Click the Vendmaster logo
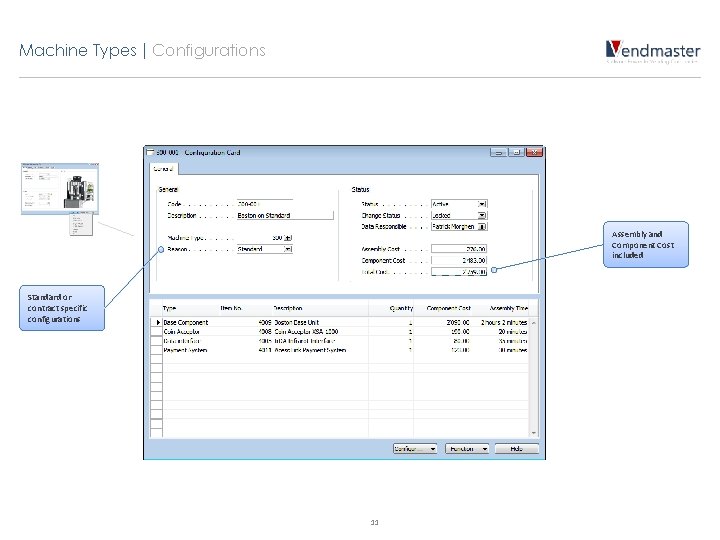Image resolution: width=720 pixels, height=540 pixels. (x=652, y=51)
